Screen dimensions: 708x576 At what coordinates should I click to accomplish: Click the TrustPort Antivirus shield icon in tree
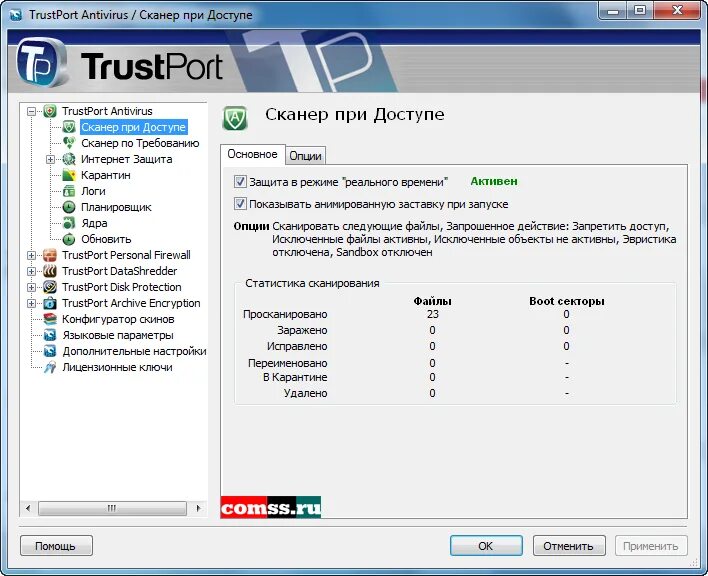click(50, 111)
